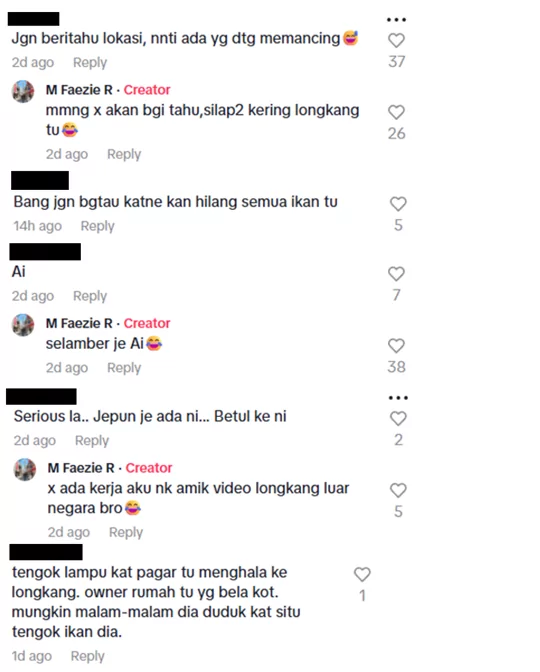Tap the heart on 'Bang jgn bgtau' comment
The image size is (540, 672).
click(x=398, y=204)
